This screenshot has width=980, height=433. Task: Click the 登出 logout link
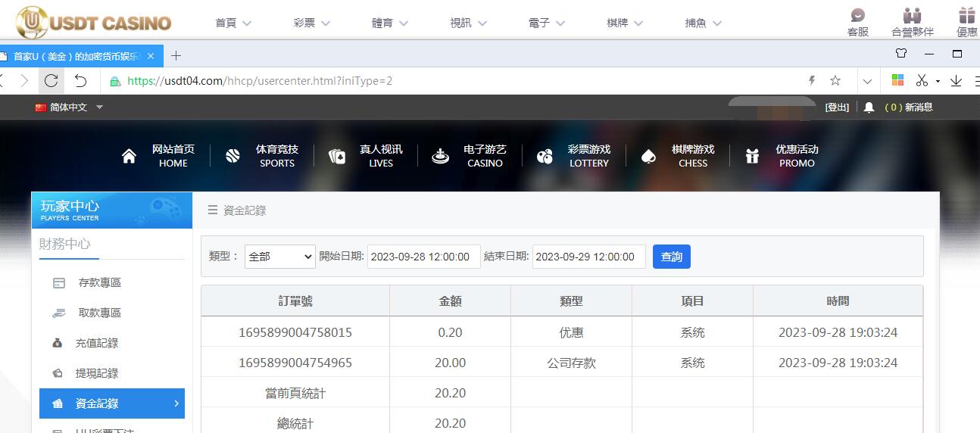[837, 107]
